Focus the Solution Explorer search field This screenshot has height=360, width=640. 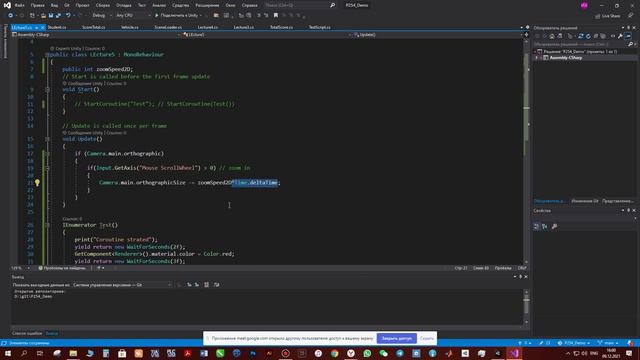click(581, 44)
